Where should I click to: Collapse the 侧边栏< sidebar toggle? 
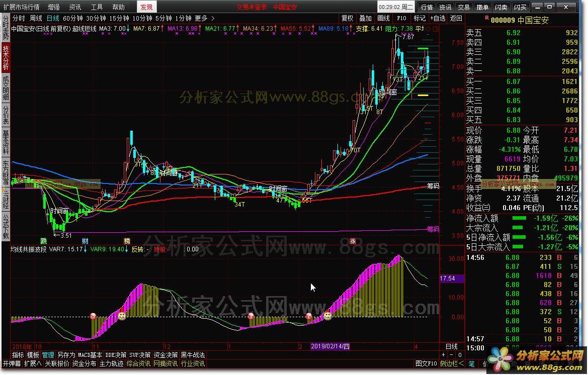(452, 364)
